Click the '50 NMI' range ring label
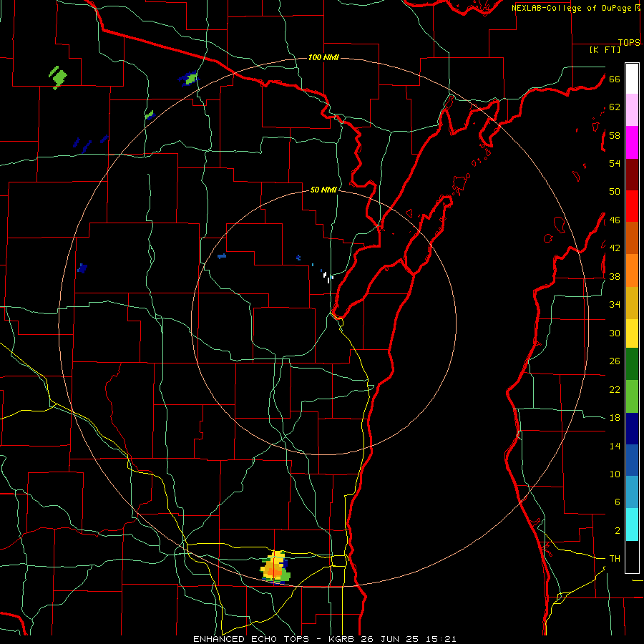 [323, 190]
